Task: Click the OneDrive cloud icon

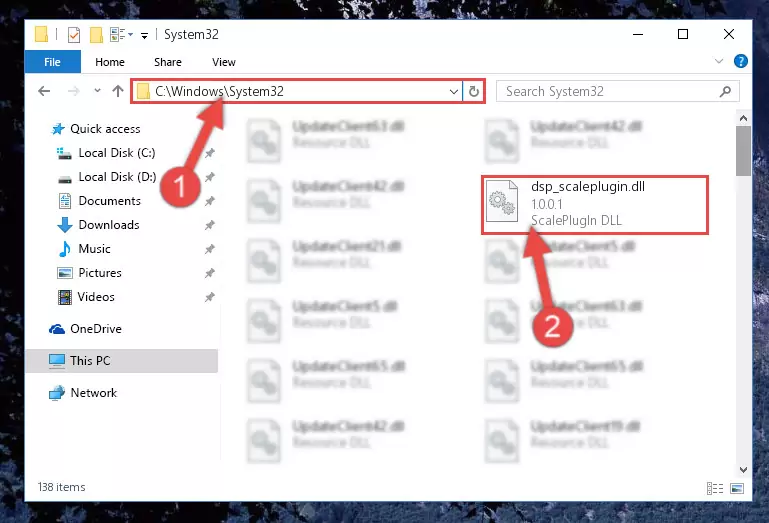Action: 57,329
